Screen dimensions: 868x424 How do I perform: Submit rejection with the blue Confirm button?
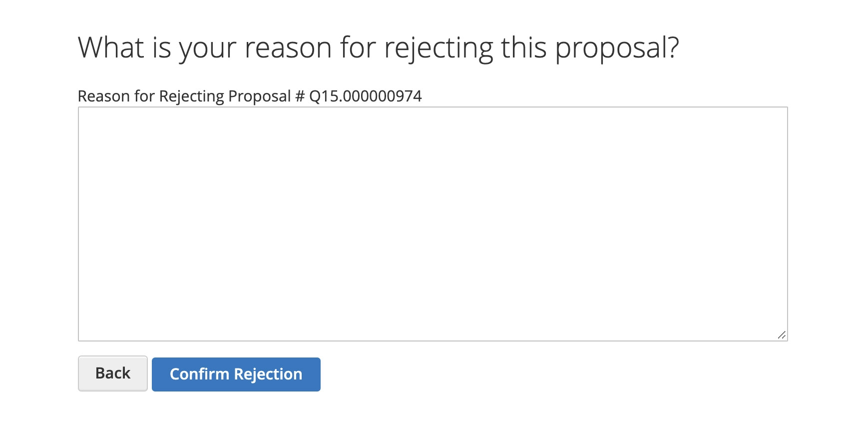coord(236,374)
